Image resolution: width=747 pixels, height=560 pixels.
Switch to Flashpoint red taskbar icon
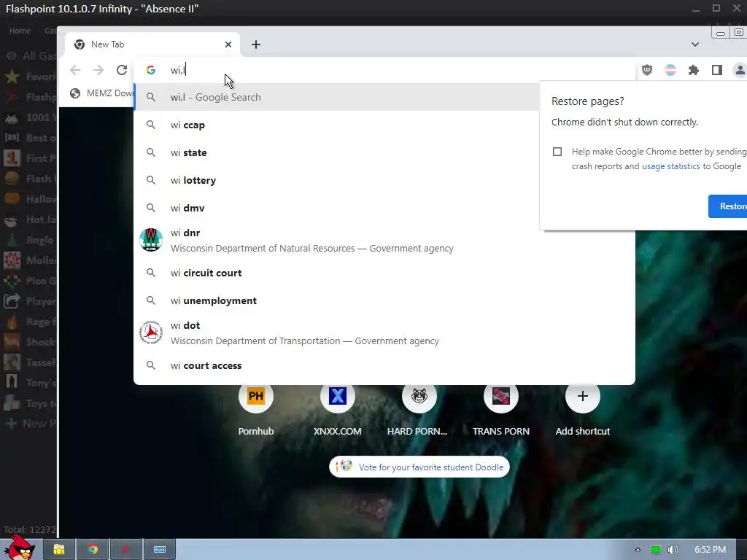click(x=126, y=550)
